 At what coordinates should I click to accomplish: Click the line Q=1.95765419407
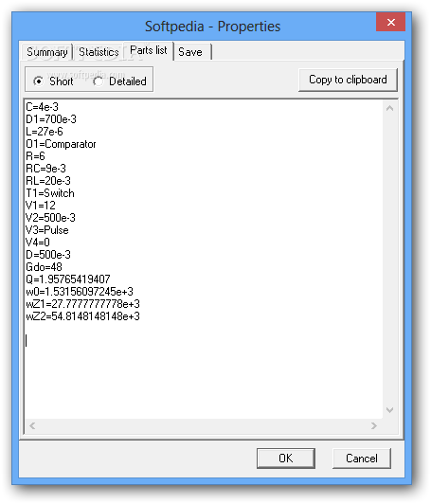point(68,279)
